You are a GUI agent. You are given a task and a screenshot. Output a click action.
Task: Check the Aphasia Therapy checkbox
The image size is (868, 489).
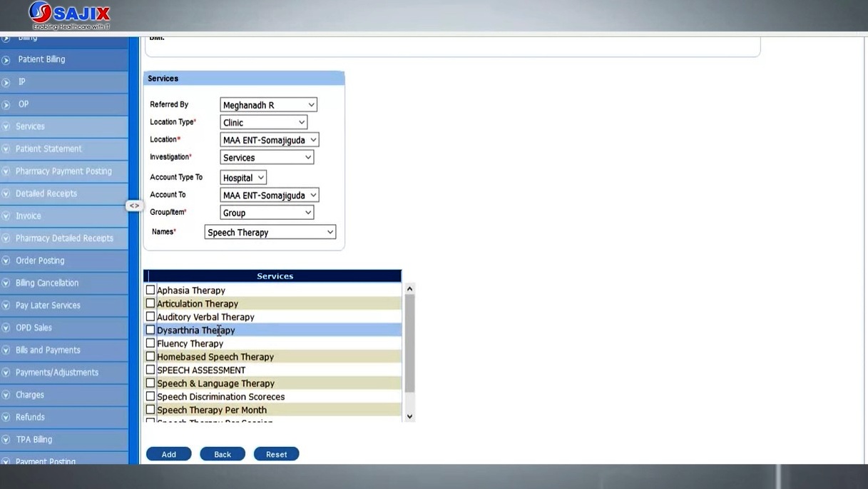(150, 290)
